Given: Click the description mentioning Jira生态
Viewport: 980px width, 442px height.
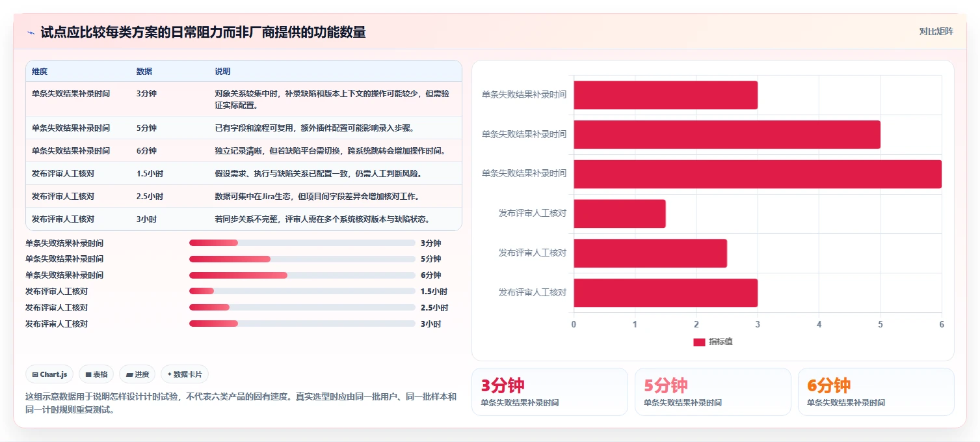Looking at the screenshot, I should [x=317, y=196].
